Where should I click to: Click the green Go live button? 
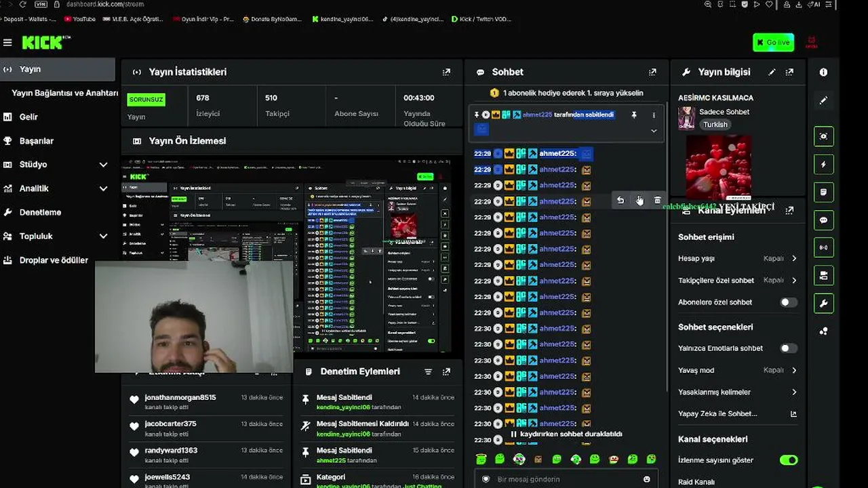pos(773,43)
